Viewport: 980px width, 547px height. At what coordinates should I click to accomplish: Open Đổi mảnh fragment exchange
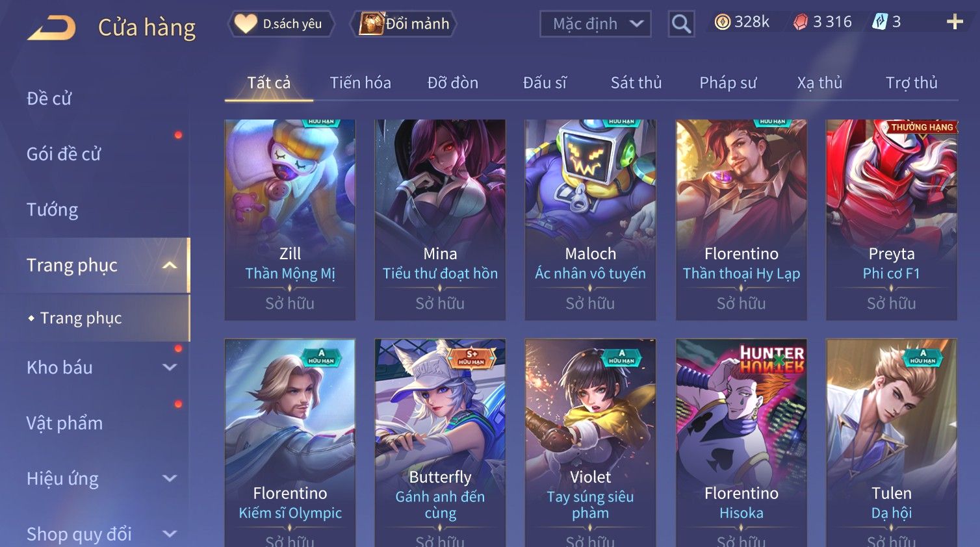tap(404, 24)
